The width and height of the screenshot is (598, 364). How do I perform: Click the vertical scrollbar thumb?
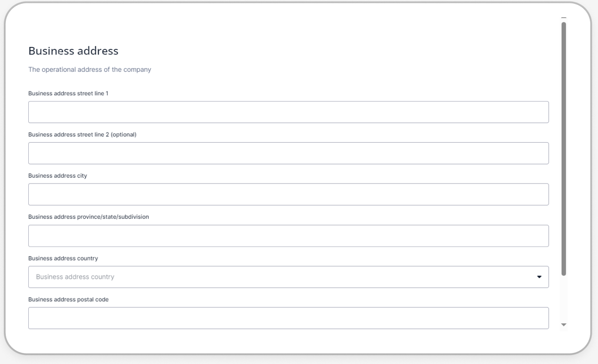click(x=563, y=148)
